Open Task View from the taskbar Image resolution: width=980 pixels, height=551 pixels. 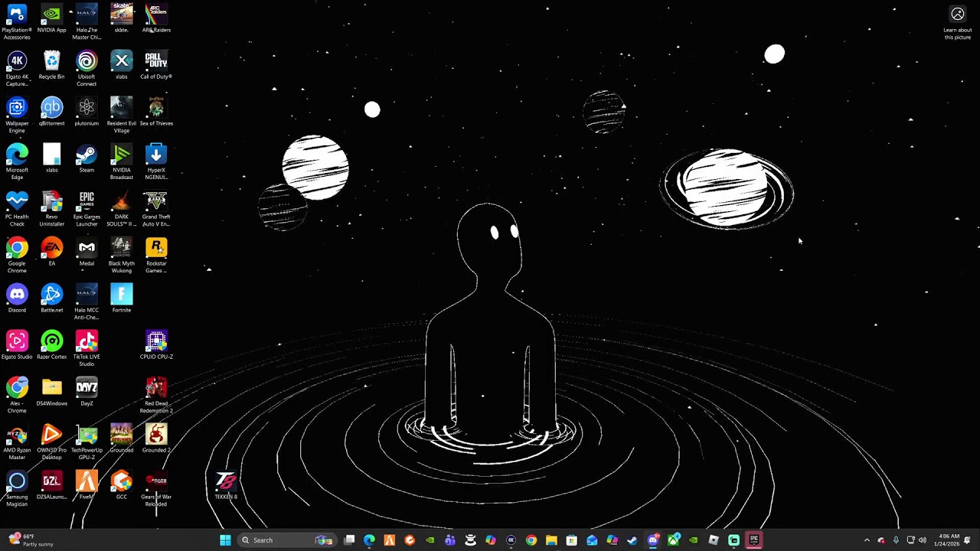pos(349,540)
